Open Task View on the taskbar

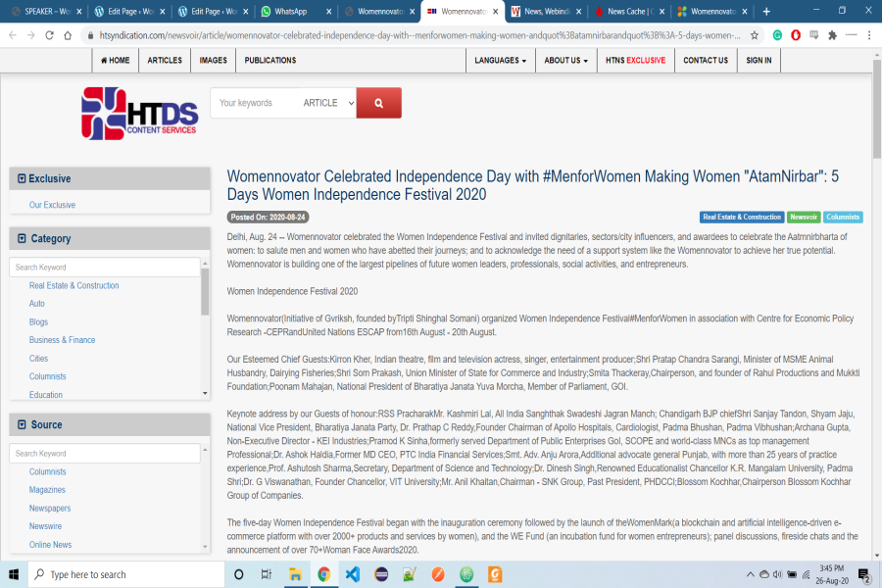pyautogui.click(x=267, y=574)
